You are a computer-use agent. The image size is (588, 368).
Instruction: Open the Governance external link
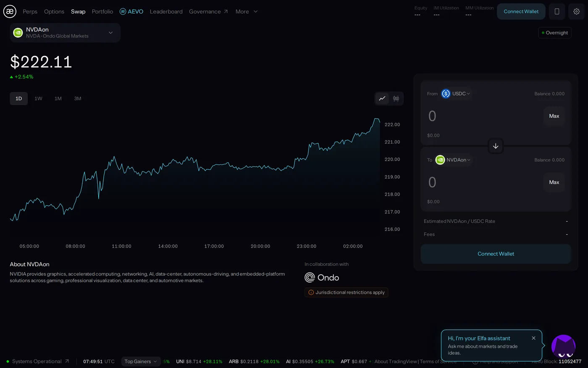click(208, 11)
